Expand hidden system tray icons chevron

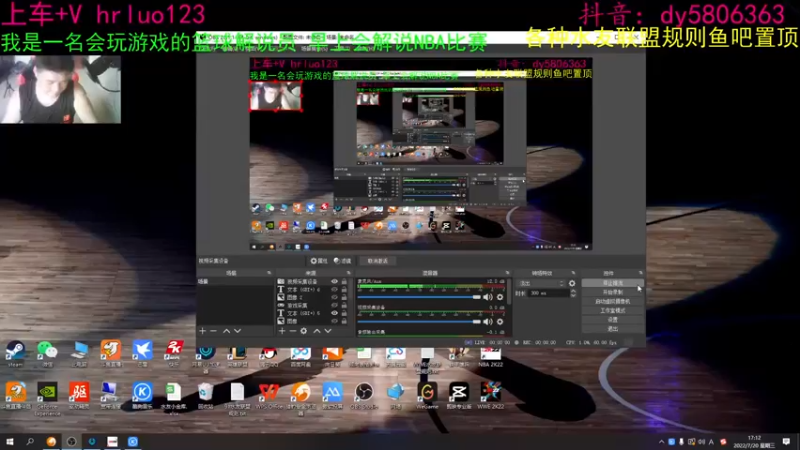[661, 442]
